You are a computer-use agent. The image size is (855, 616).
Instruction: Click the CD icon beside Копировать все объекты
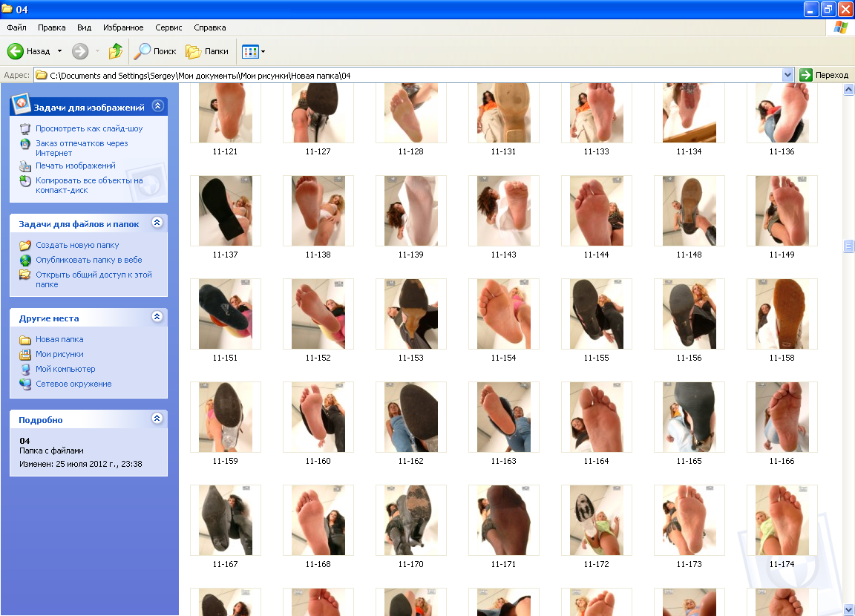25,181
